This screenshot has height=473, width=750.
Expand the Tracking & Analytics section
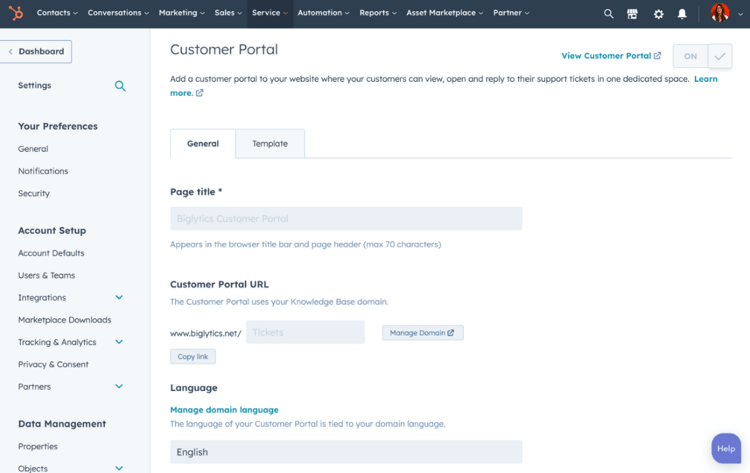[119, 342]
